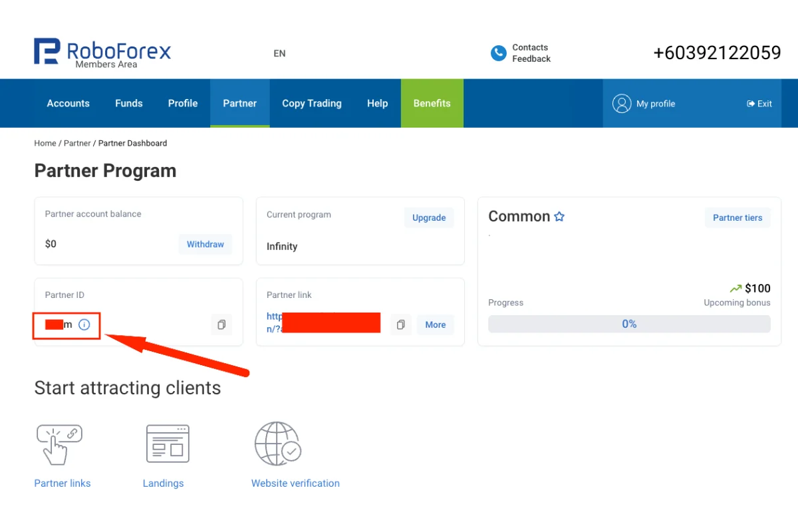The height and width of the screenshot is (532, 798).
Task: Click the green upcoming bonus trend icon
Action: 735,289
